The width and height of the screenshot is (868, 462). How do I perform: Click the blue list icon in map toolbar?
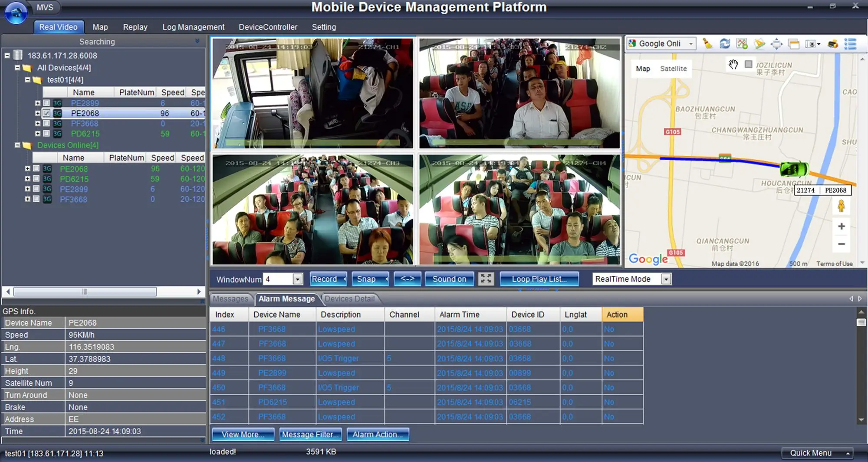(850, 44)
